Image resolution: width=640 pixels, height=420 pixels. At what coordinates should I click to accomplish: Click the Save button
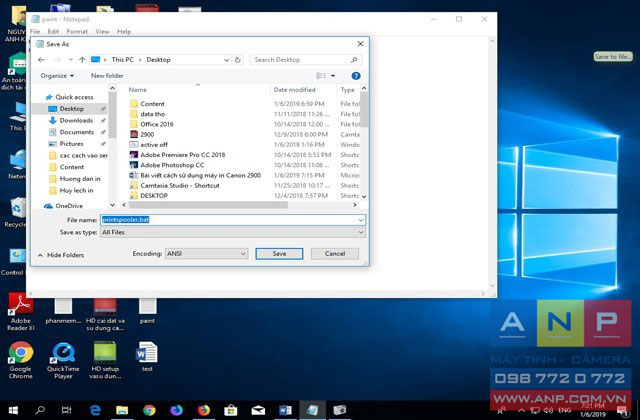pyautogui.click(x=279, y=253)
